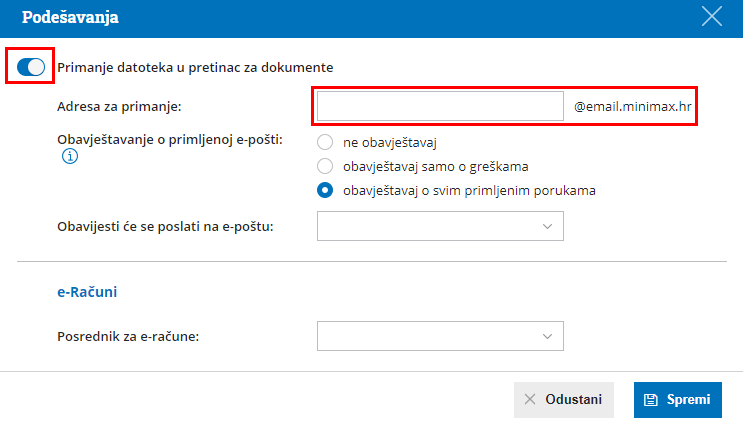Image resolution: width=743 pixels, height=422 pixels.
Task: Click the Odustani button
Action: (563, 400)
